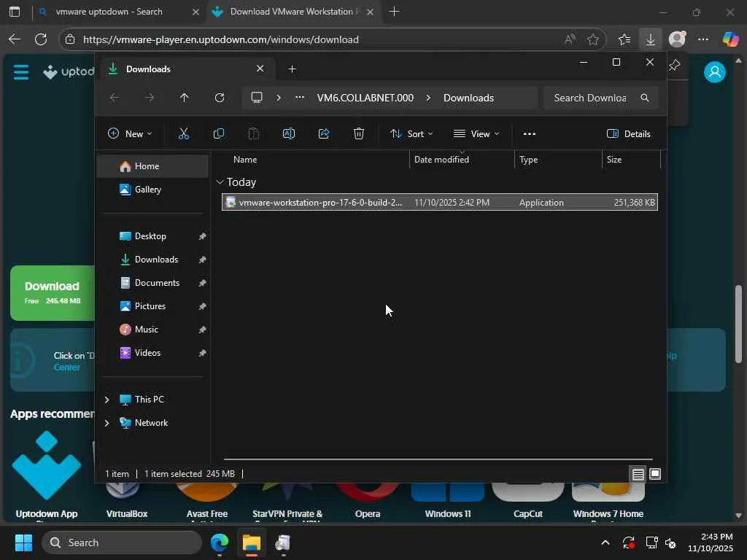Open Edge favorites list icon
The width and height of the screenshot is (747, 560).
tap(624, 39)
